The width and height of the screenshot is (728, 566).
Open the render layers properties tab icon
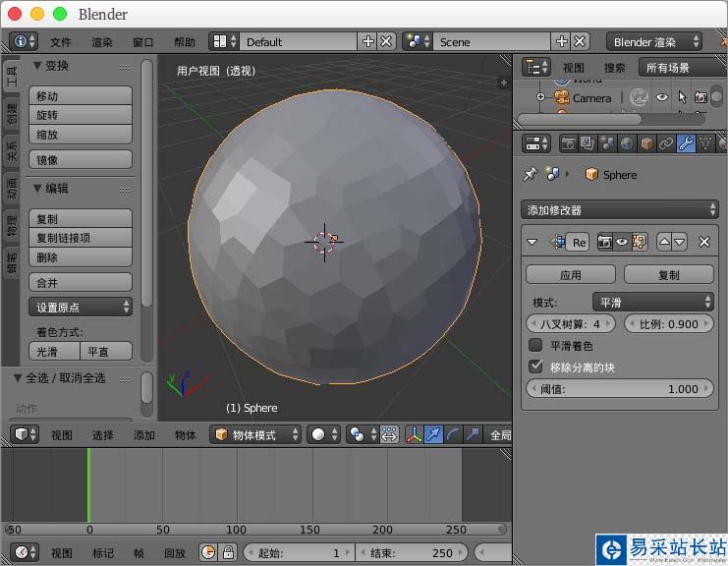click(587, 143)
